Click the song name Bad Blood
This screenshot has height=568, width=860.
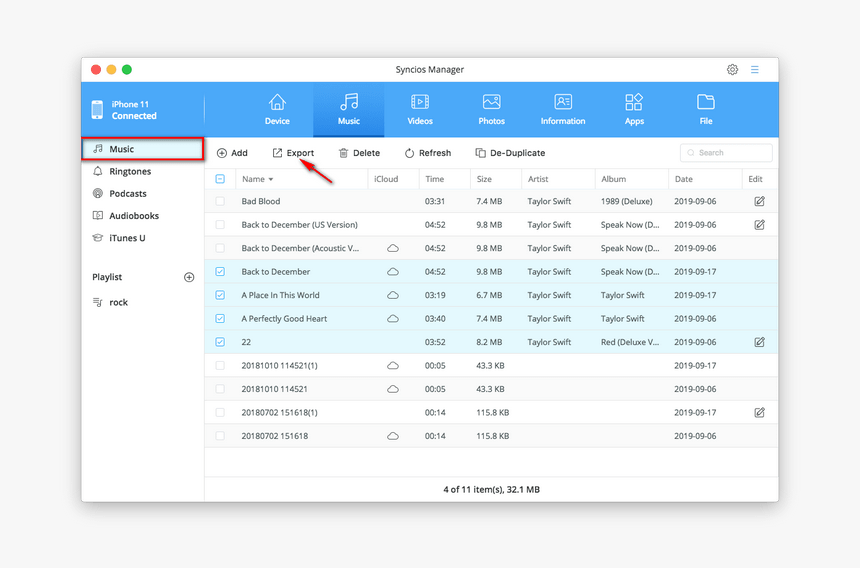[261, 201]
